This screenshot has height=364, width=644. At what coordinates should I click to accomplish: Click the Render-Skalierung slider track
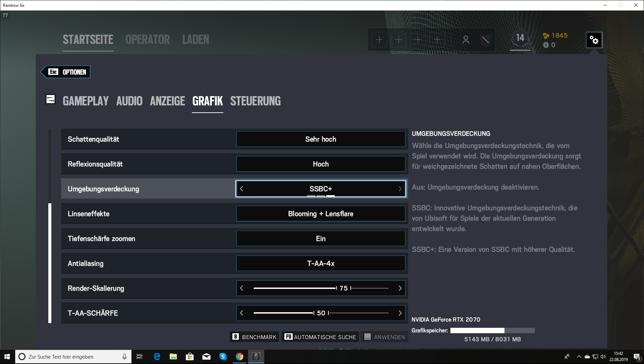pyautogui.click(x=321, y=288)
